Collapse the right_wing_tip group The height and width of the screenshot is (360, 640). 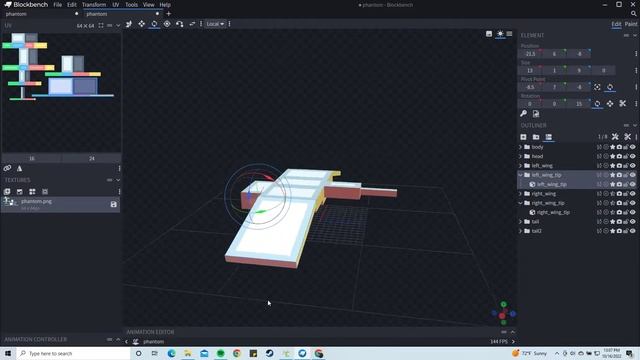(x=521, y=203)
